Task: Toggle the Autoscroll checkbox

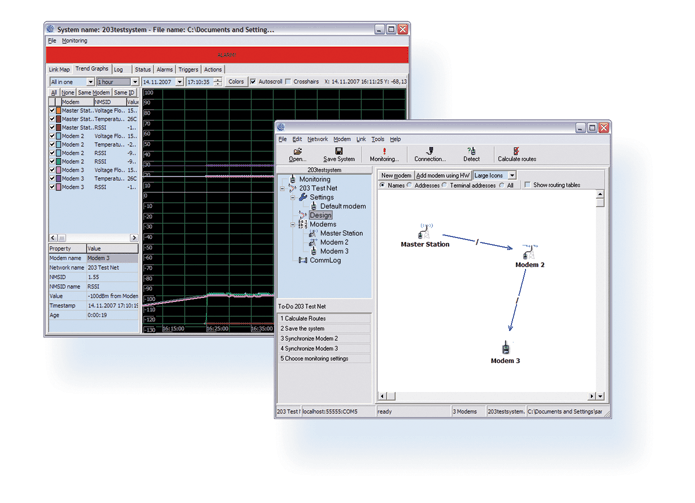Action: point(253,82)
